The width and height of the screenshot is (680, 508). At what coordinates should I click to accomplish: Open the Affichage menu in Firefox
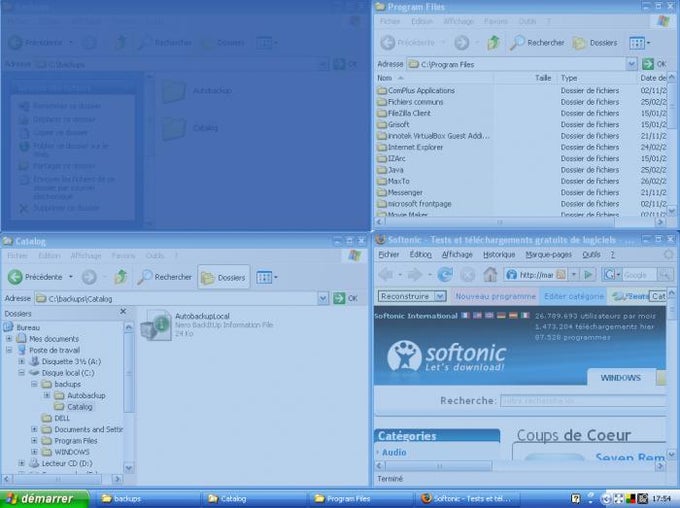pos(457,255)
